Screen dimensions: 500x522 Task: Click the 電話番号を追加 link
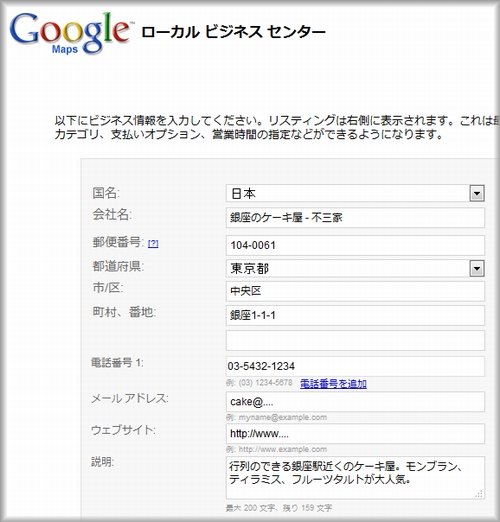[333, 384]
